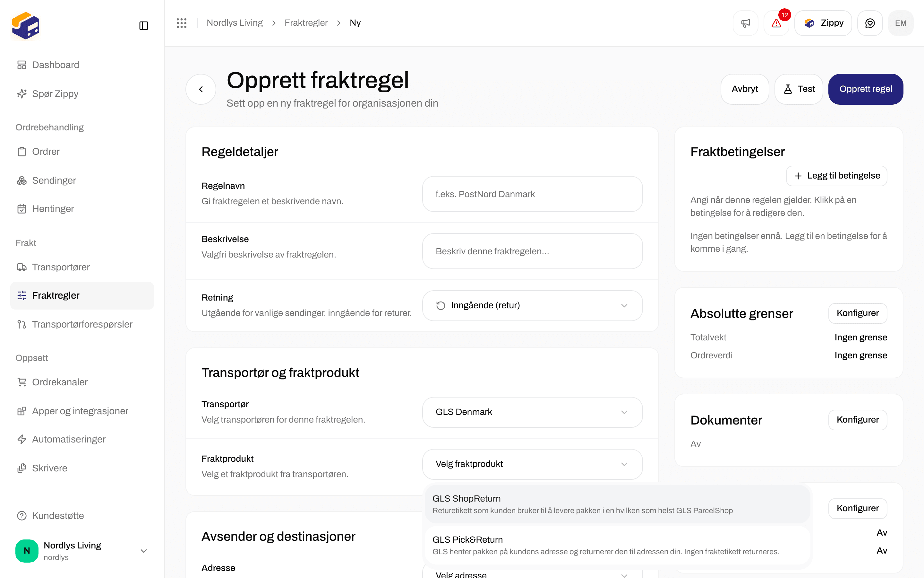Image resolution: width=924 pixels, height=578 pixels.
Task: Open EM user avatar menu
Action: pos(901,23)
